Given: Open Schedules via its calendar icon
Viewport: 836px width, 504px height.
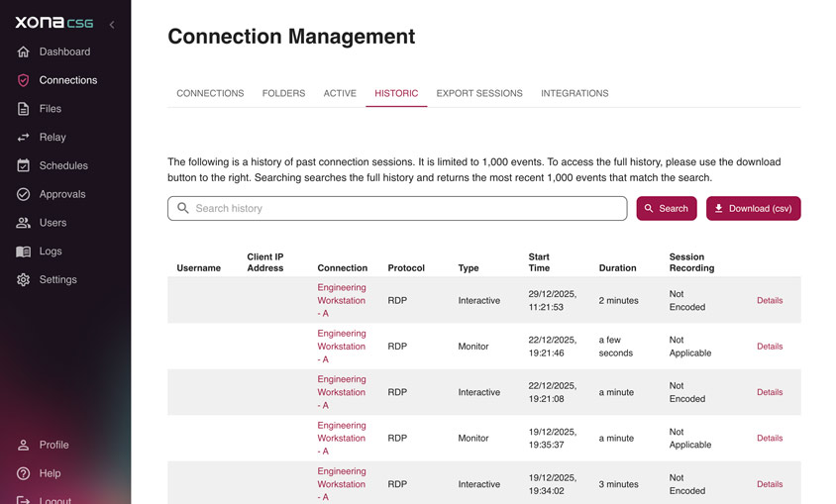Looking at the screenshot, I should pos(24,165).
